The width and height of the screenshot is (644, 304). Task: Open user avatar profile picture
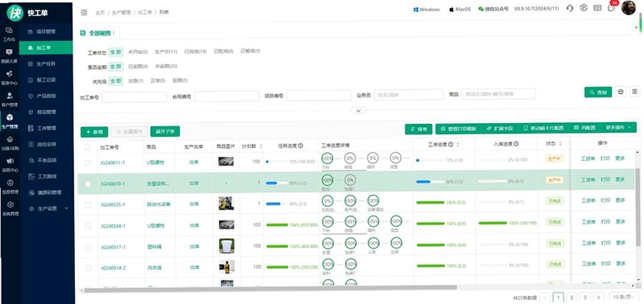pos(629,7)
